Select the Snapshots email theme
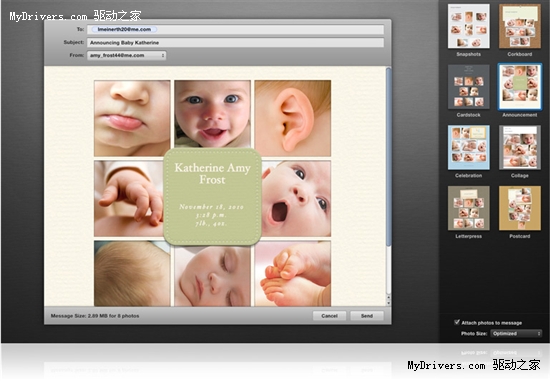This screenshot has width=550, height=381. (468, 26)
